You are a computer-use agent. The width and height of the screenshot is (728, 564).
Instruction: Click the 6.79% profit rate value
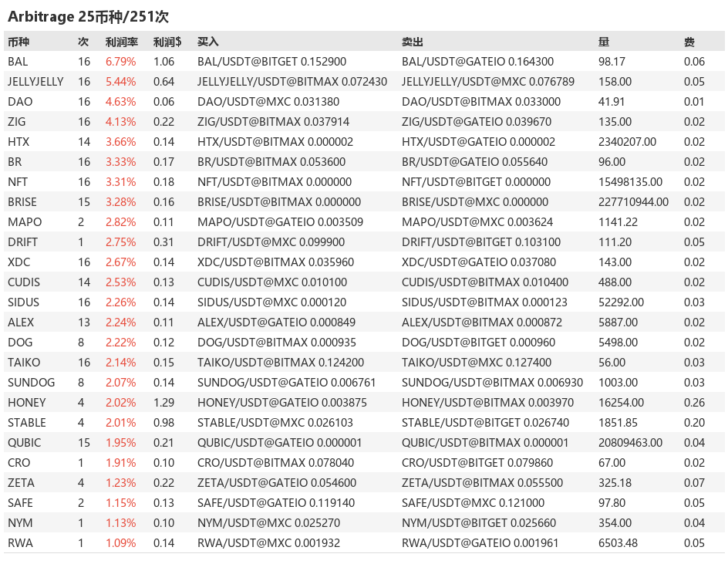[121, 61]
